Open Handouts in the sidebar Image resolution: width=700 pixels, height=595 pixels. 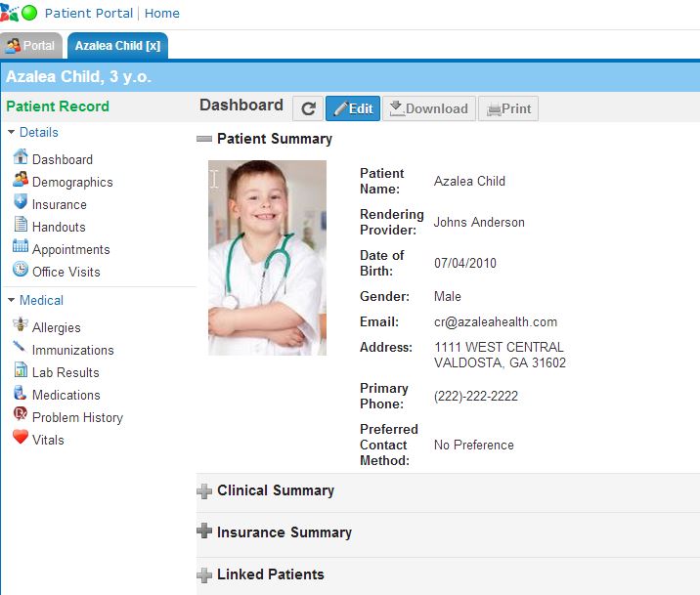[59, 227]
